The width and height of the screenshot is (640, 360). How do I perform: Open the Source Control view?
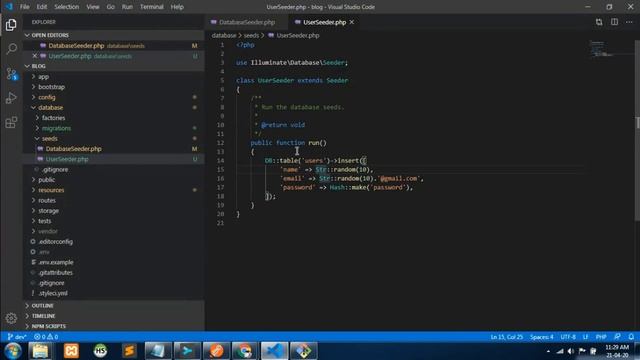tap(11, 74)
